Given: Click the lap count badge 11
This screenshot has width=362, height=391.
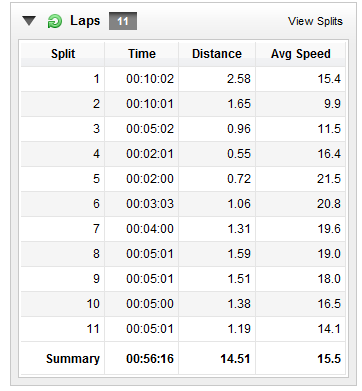Looking at the screenshot, I should pyautogui.click(x=123, y=21).
